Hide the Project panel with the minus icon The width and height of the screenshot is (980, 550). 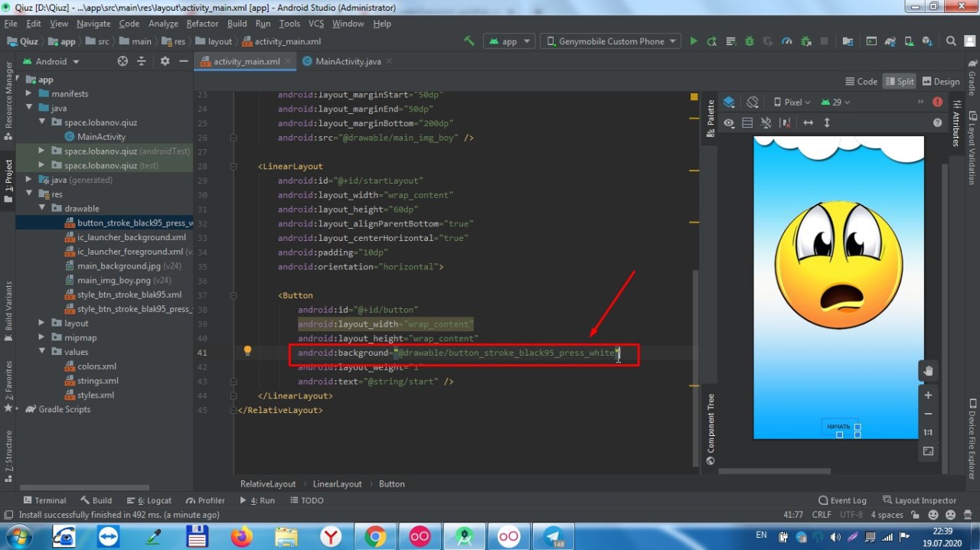pos(184,61)
